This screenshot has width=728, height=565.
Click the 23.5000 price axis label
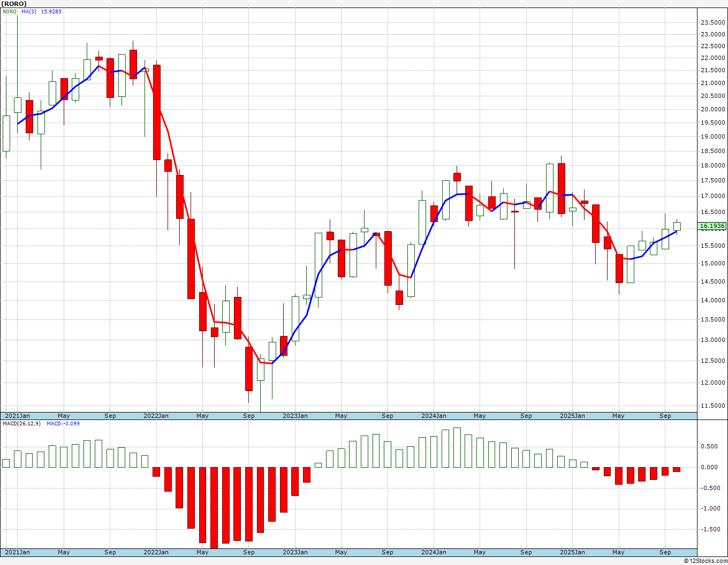(x=713, y=22)
